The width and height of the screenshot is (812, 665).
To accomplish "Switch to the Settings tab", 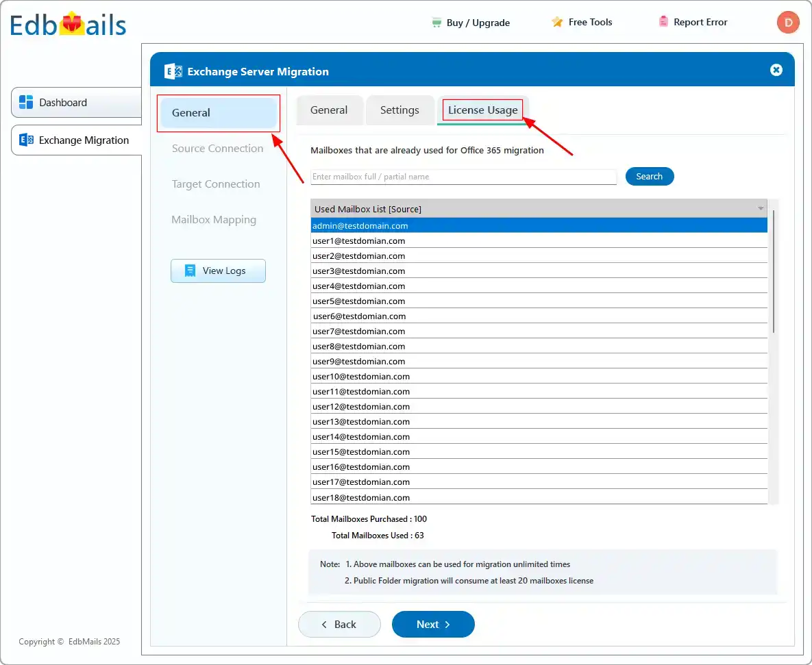I will (x=399, y=110).
